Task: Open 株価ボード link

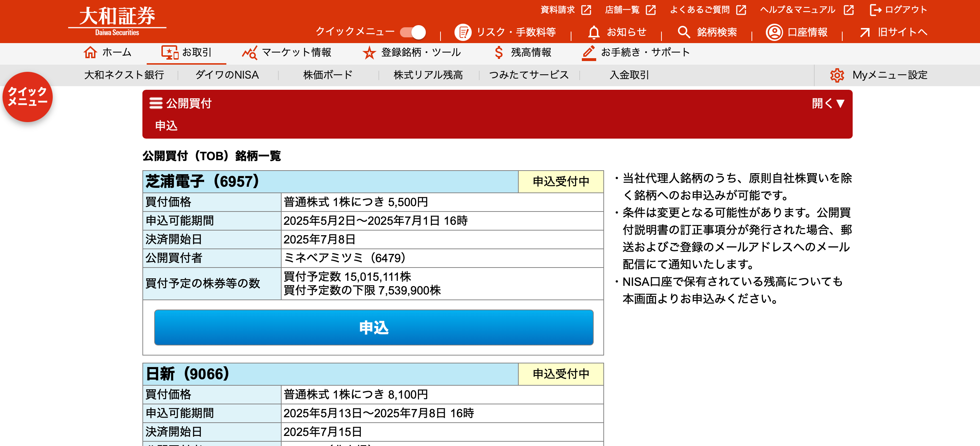Action: coord(328,75)
